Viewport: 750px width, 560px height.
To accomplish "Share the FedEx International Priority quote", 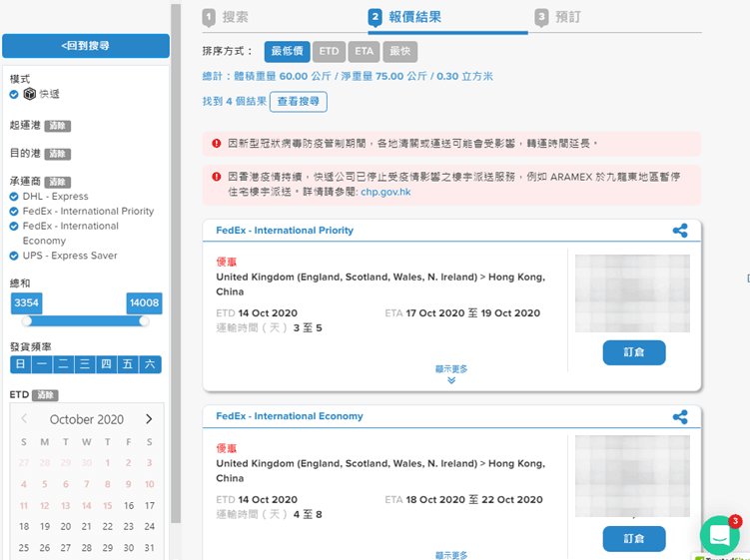I will click(680, 231).
